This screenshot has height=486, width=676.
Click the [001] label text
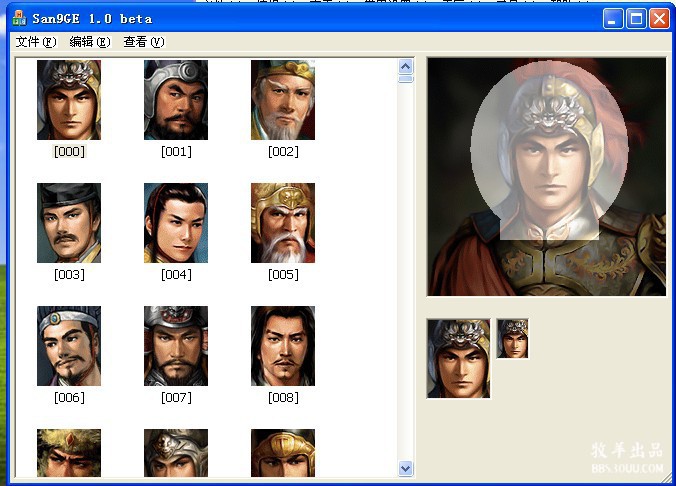point(176,152)
